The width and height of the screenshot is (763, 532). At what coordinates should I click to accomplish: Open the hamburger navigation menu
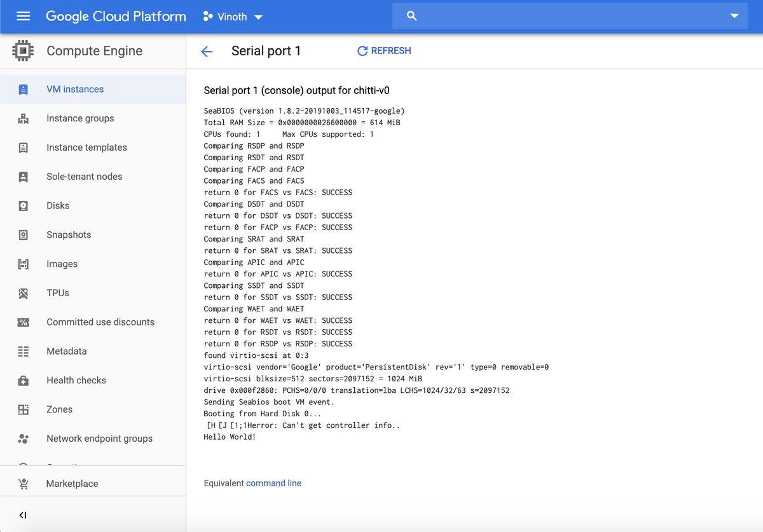23,17
